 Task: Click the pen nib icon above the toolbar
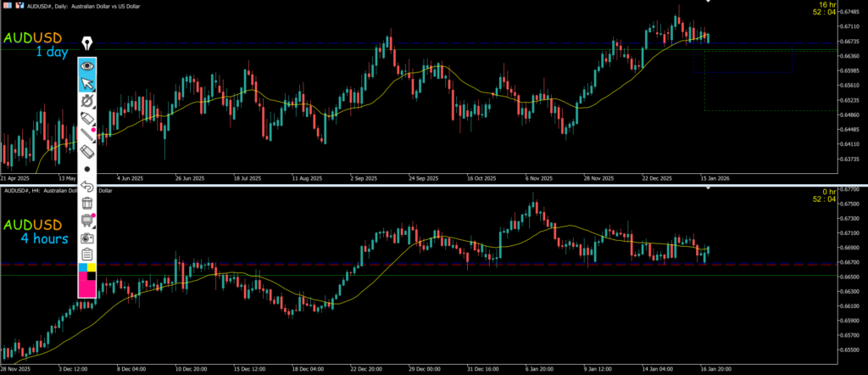87,43
